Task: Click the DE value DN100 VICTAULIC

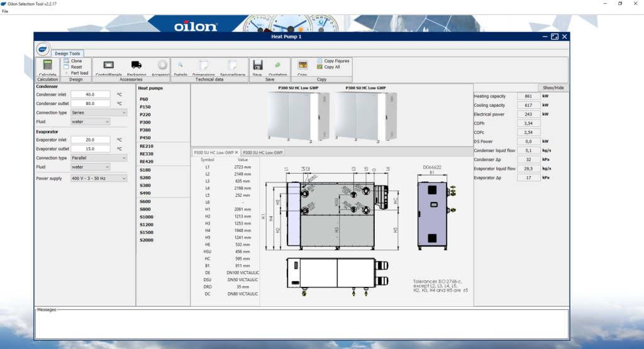Action: pyautogui.click(x=243, y=273)
